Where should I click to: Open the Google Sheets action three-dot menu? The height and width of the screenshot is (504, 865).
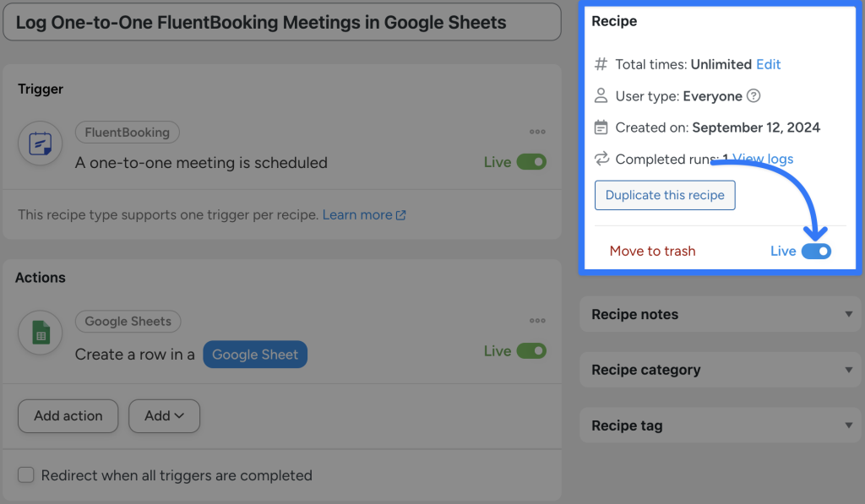click(537, 321)
